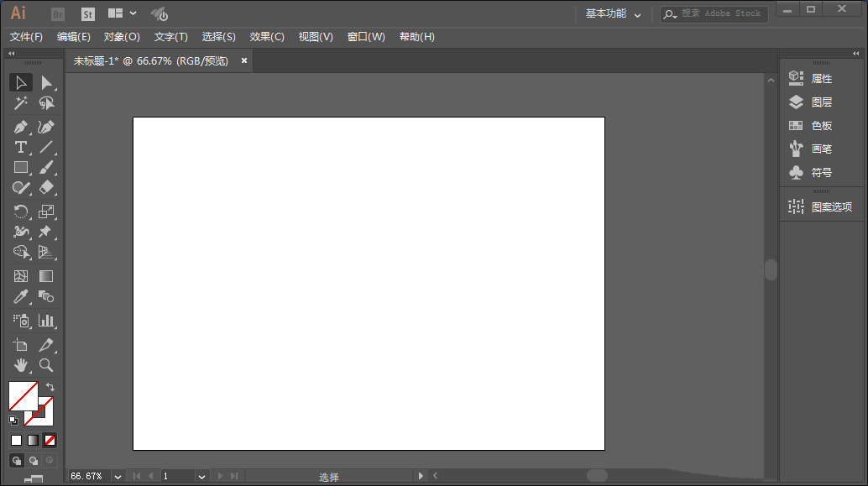868x486 pixels.
Task: Set paint mode to None
Action: [50, 440]
